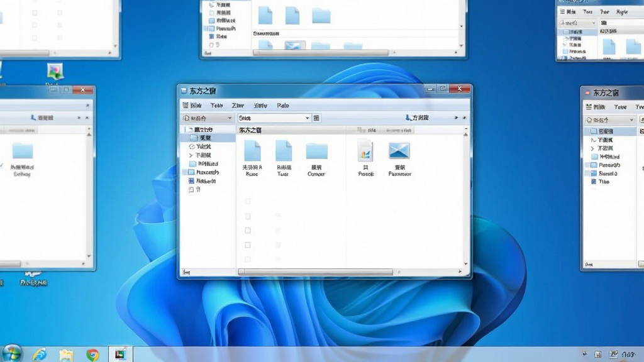
Task: Click the left window's vertical scrollbar down arrow
Action: [89, 256]
